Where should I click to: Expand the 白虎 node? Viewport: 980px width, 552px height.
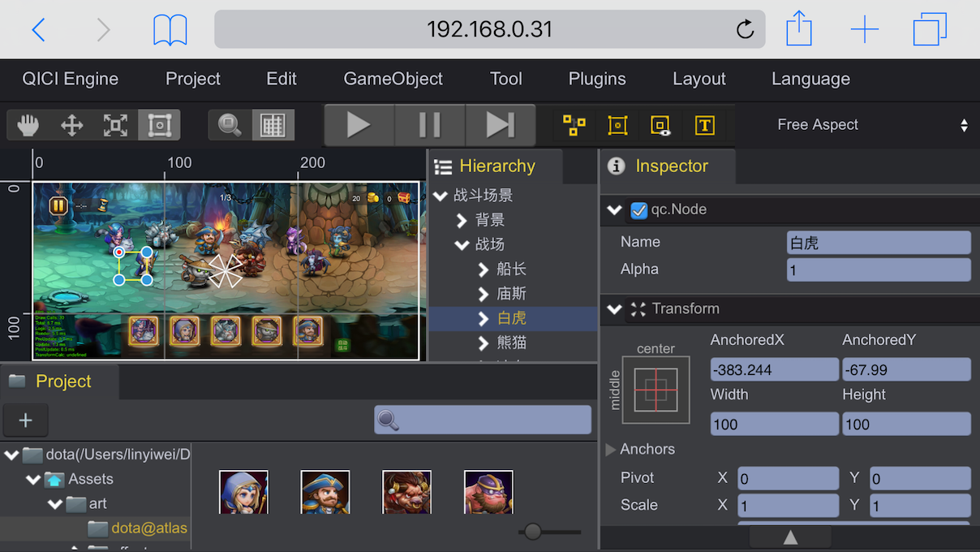click(484, 318)
